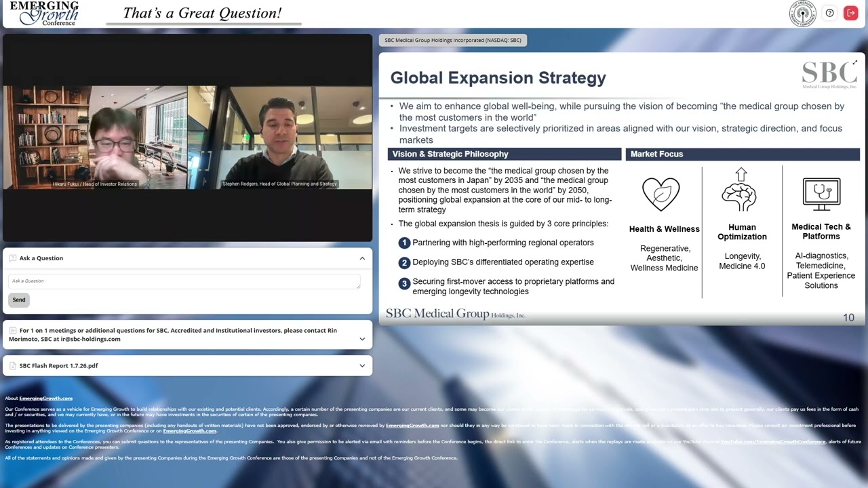The image size is (868, 488).
Task: Click the 'Human Optimization' heading
Action: 743,232
